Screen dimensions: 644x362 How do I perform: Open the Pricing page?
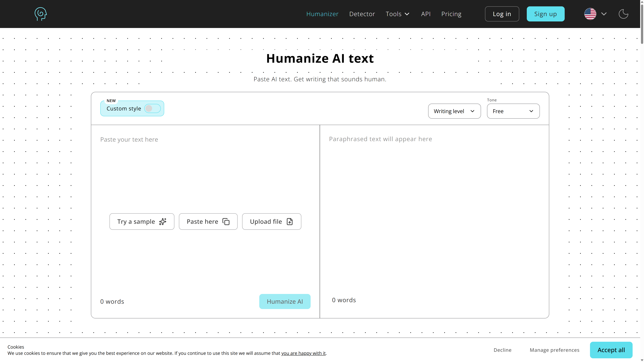click(451, 14)
